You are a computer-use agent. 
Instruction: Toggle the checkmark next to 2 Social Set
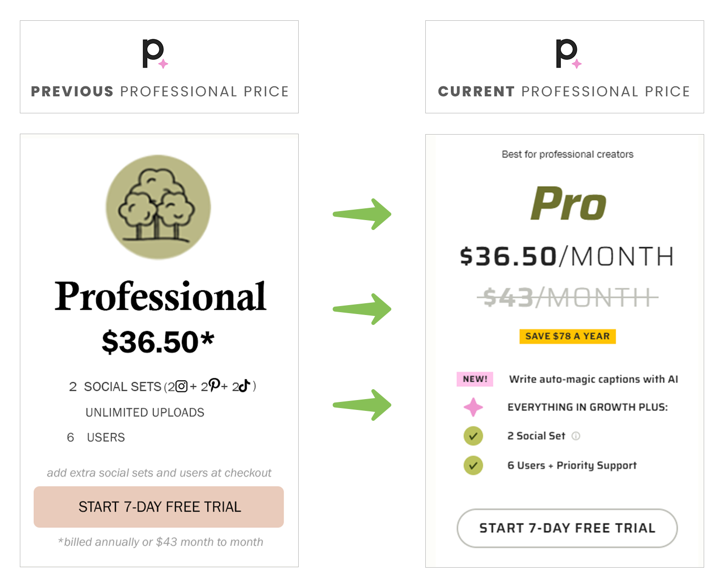[x=473, y=436]
